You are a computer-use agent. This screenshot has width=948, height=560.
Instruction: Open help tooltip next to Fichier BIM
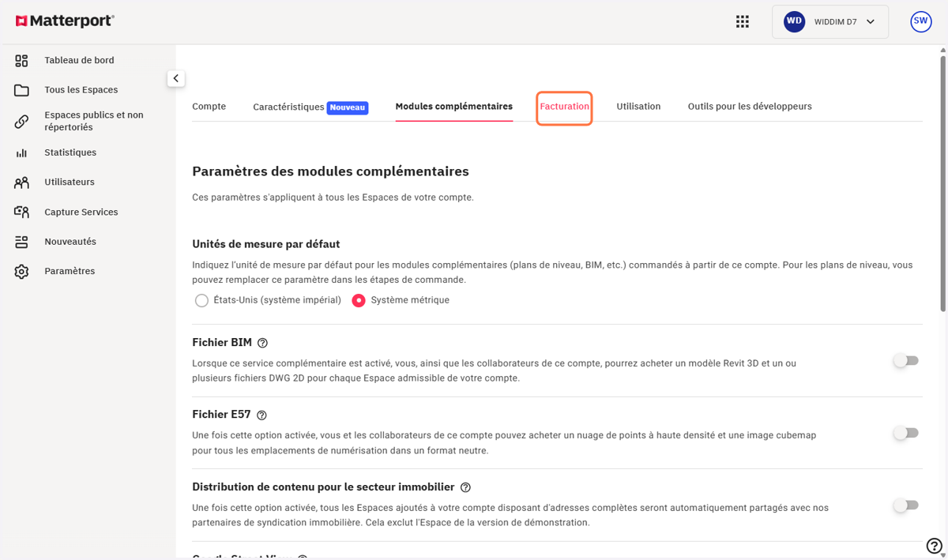click(x=263, y=343)
